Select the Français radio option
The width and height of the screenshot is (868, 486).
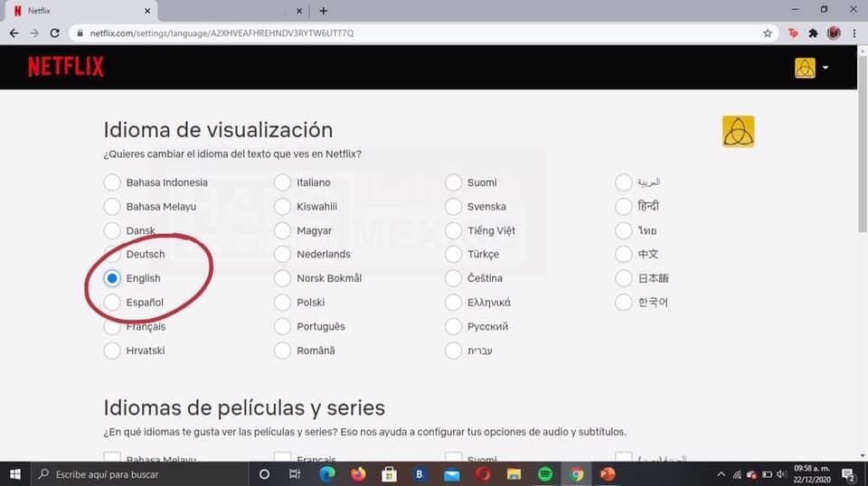[112, 326]
